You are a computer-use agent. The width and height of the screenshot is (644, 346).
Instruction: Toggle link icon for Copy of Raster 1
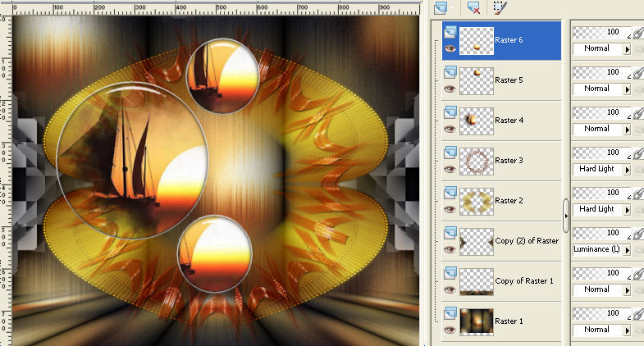click(x=638, y=274)
